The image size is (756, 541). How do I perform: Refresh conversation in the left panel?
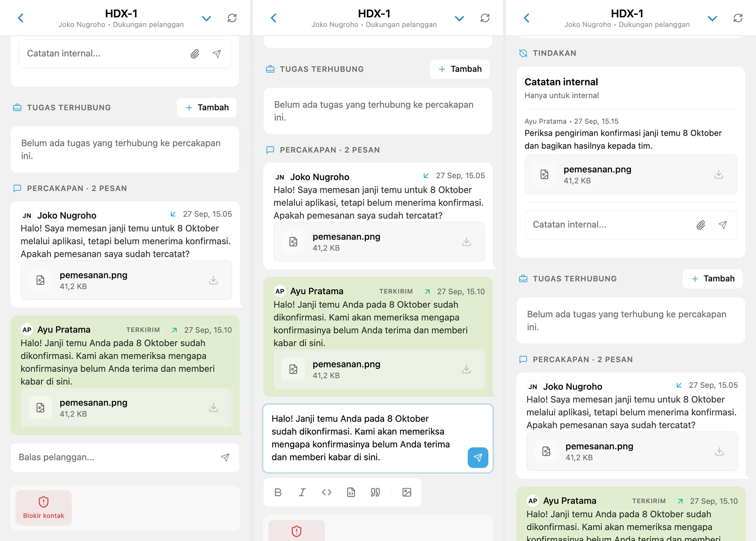tap(232, 18)
